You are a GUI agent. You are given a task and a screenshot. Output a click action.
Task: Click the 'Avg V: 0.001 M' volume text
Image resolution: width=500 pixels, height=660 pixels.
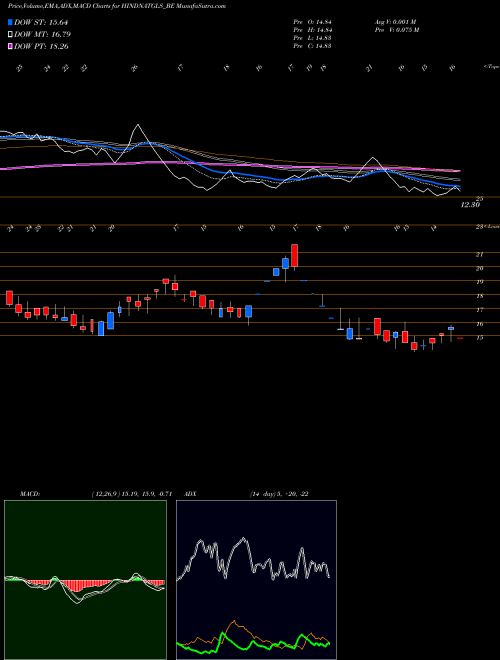(396, 22)
